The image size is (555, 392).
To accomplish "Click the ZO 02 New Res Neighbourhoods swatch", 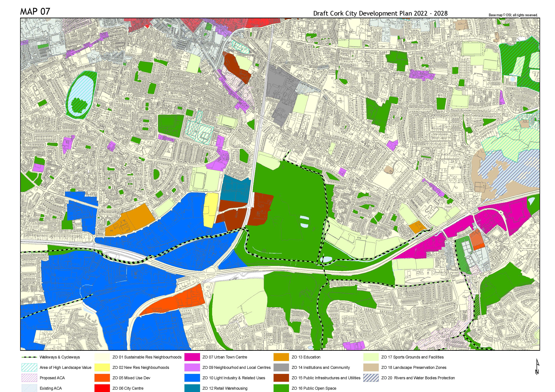I will click(102, 367).
